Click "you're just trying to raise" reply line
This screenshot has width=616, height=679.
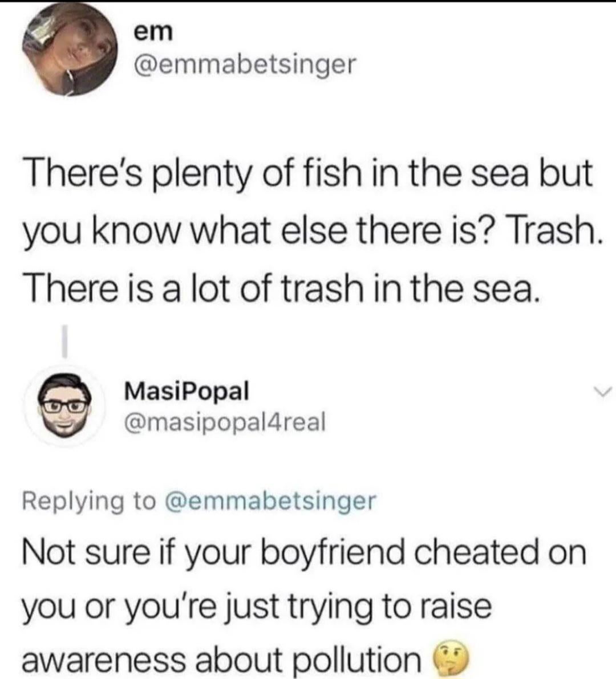pyautogui.click(x=257, y=605)
